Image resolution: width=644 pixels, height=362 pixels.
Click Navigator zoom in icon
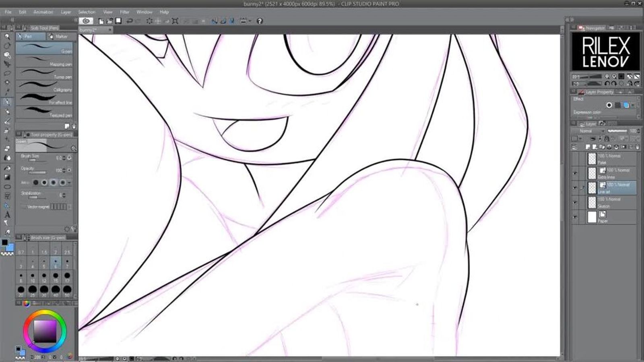pos(614,76)
